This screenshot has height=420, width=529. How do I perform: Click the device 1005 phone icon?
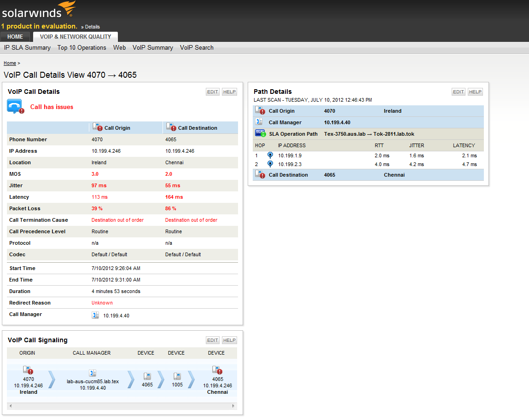pos(177,376)
